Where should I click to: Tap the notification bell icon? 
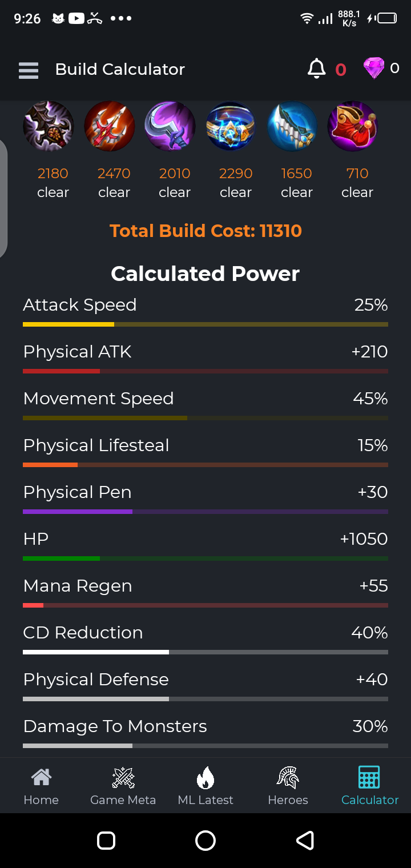click(316, 69)
